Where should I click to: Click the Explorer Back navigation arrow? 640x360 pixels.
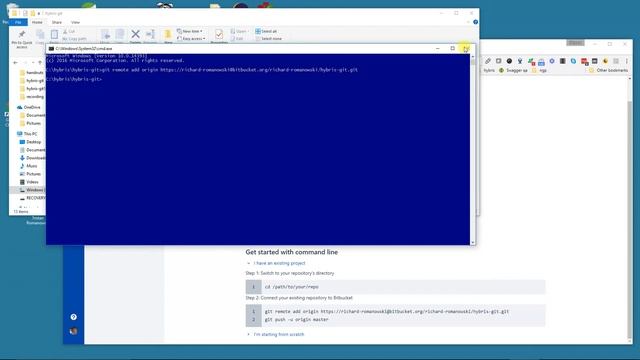16,62
